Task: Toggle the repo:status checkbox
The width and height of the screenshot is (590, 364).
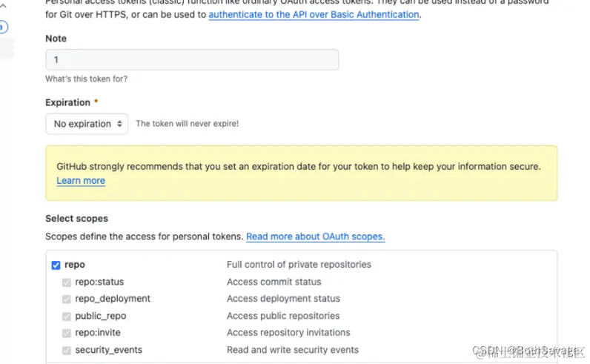Action: pyautogui.click(x=67, y=282)
